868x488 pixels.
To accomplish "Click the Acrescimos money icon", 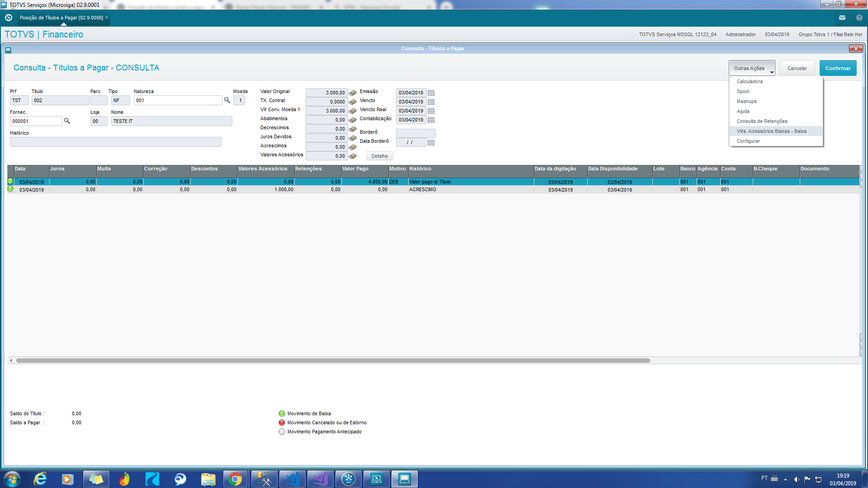I will click(353, 147).
